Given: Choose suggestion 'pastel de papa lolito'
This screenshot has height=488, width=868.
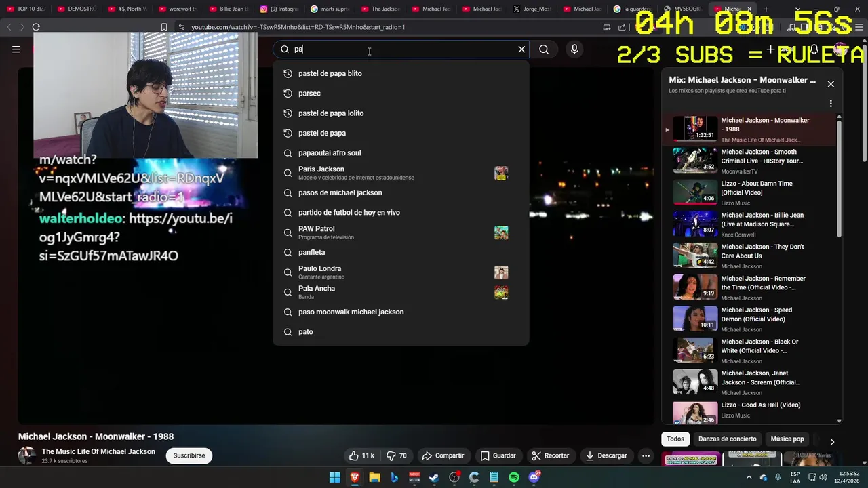Looking at the screenshot, I should [400, 113].
